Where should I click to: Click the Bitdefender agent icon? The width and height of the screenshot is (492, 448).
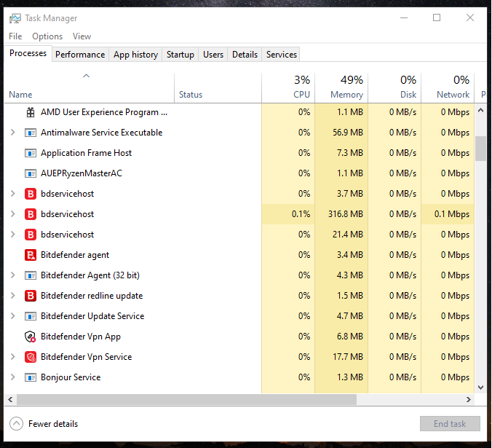[31, 255]
